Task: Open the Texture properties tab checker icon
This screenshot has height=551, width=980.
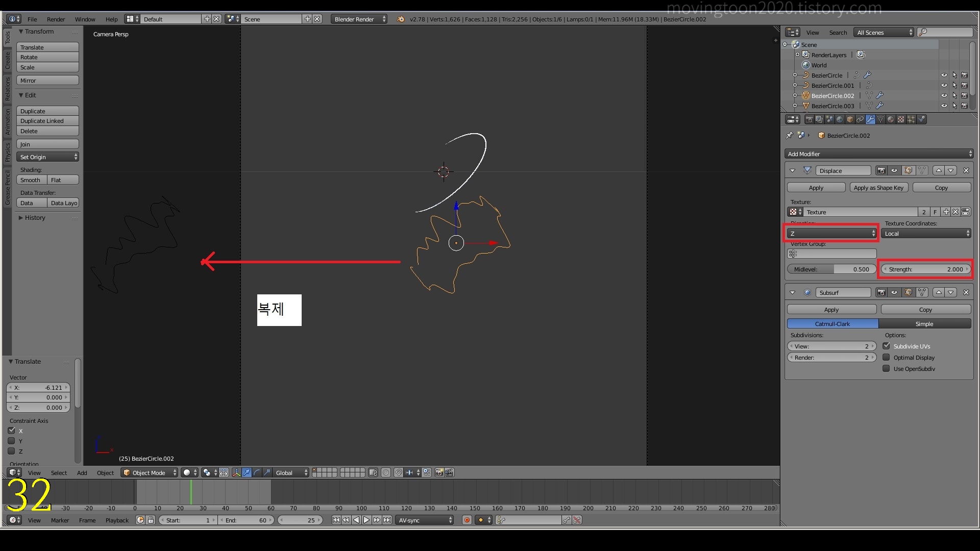Action: [x=901, y=119]
